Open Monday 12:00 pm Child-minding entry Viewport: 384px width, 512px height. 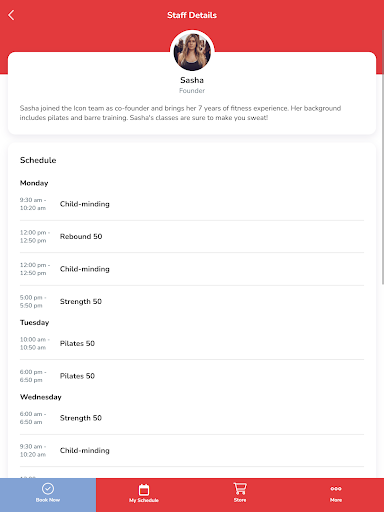pos(192,269)
